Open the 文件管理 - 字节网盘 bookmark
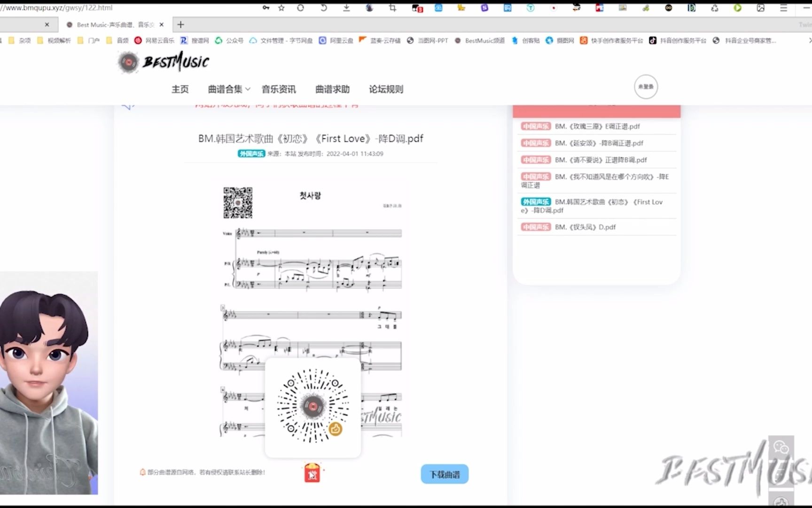Image resolution: width=812 pixels, height=508 pixels. 281,40
